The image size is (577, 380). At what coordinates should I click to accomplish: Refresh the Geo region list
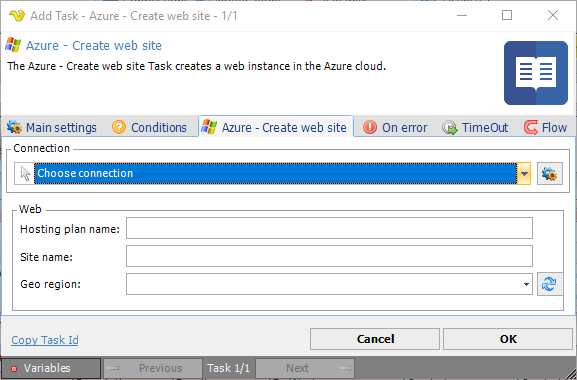click(550, 284)
